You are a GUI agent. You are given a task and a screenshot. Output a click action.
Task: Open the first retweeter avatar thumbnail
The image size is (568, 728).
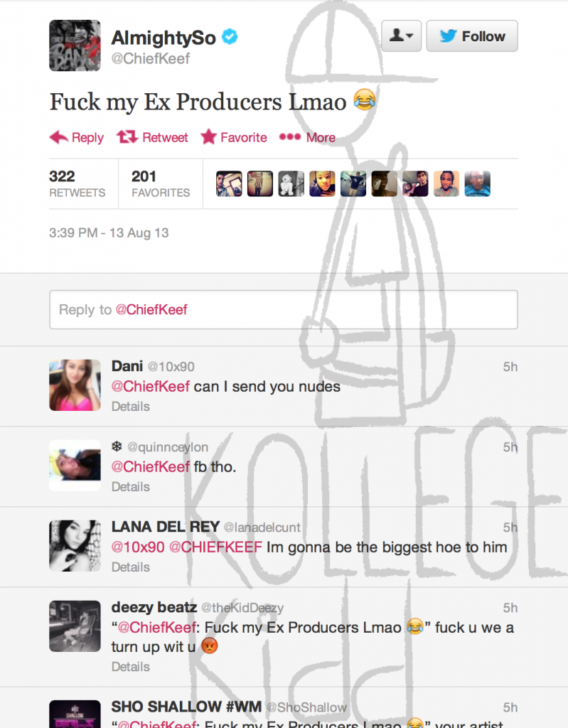[229, 184]
